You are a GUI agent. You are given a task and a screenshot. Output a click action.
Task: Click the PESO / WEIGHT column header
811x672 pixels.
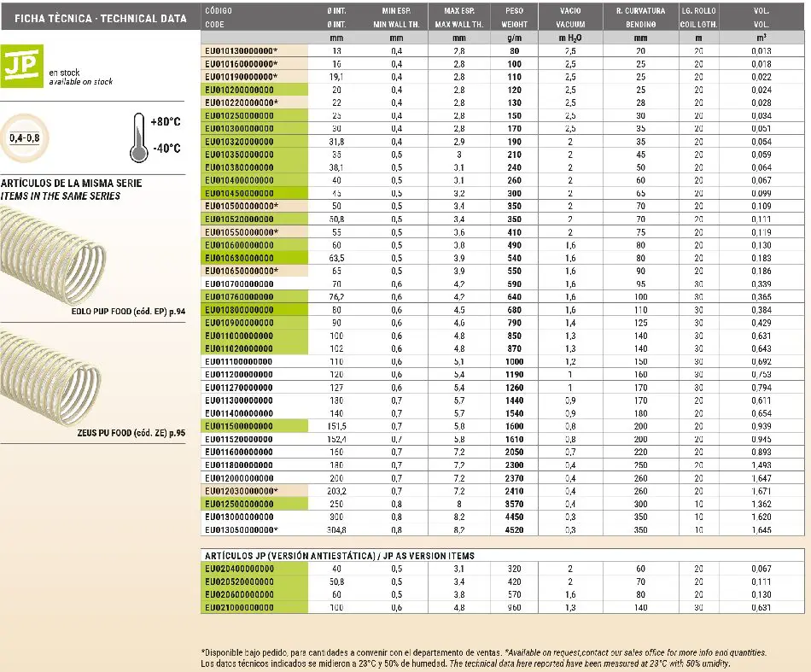tap(515, 17)
